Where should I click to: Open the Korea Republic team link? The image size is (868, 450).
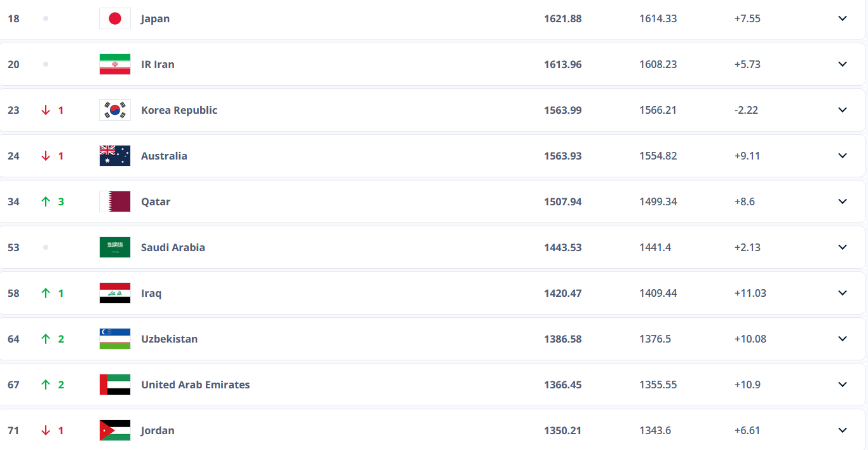point(179,110)
